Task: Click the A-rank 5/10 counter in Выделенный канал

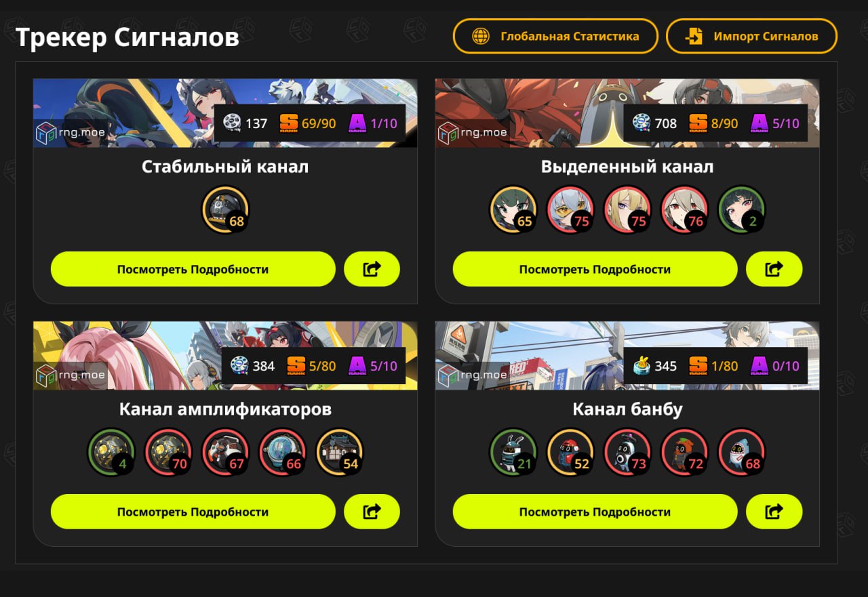Action: tap(775, 123)
